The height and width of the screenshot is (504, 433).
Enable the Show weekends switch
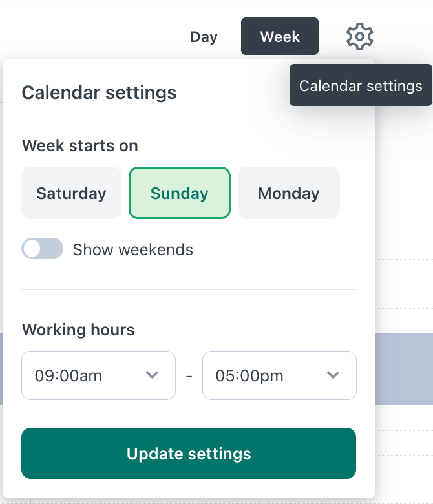pos(43,249)
